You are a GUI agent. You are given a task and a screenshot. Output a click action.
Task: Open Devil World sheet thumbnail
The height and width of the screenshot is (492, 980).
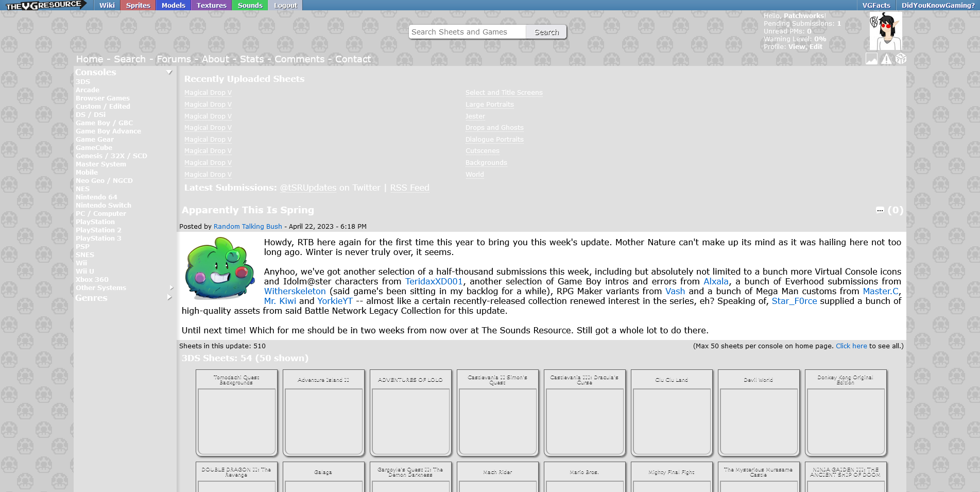(x=759, y=413)
